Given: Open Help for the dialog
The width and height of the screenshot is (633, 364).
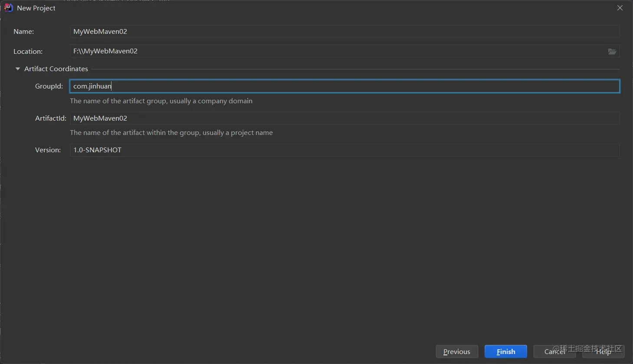Looking at the screenshot, I should (x=603, y=351).
